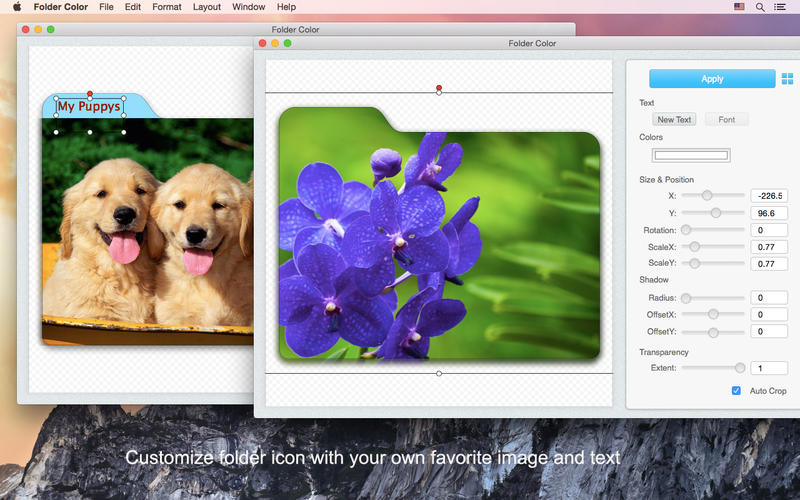Open the Folder Color app menu
800x500 pixels.
click(x=61, y=7)
